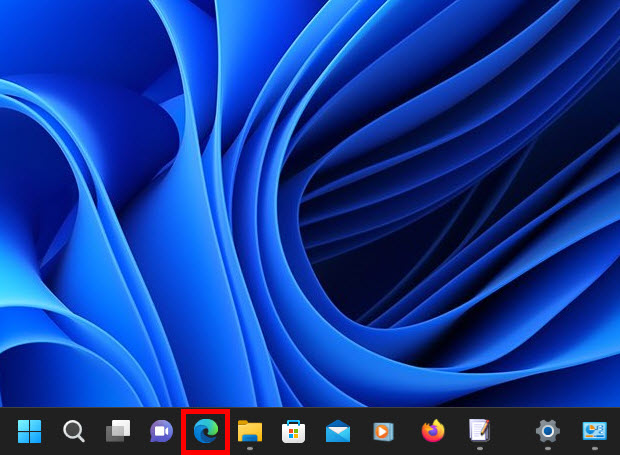
Task: Open the blue envelope Mail app
Action: click(x=338, y=431)
